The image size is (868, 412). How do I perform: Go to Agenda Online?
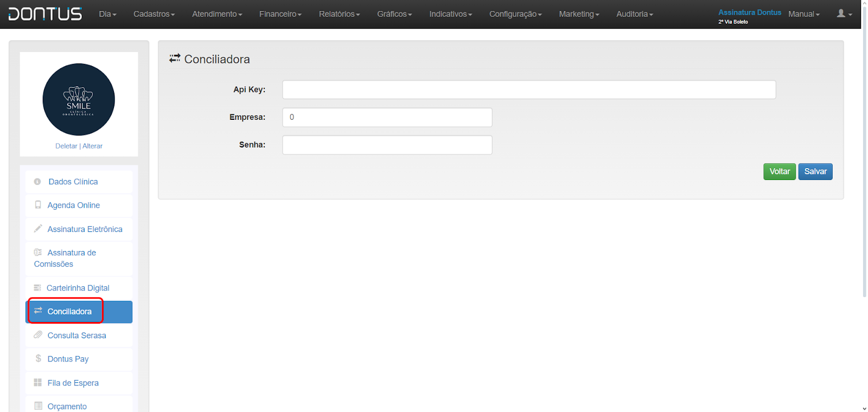[79, 205]
